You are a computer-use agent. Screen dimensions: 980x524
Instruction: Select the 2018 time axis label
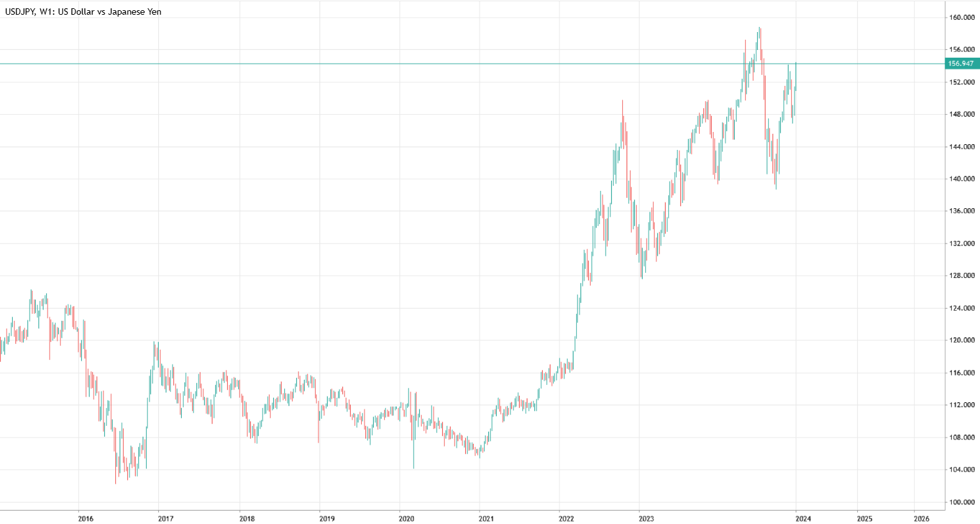(246, 518)
